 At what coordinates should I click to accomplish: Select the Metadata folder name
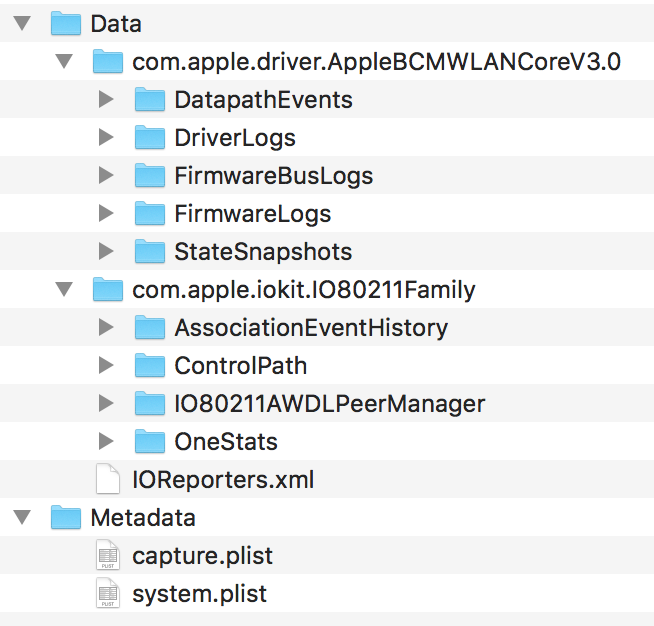(x=143, y=518)
